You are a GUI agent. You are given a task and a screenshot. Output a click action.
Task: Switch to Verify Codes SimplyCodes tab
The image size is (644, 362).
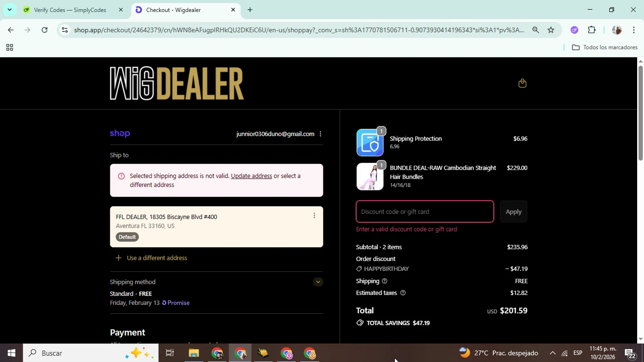[70, 10]
